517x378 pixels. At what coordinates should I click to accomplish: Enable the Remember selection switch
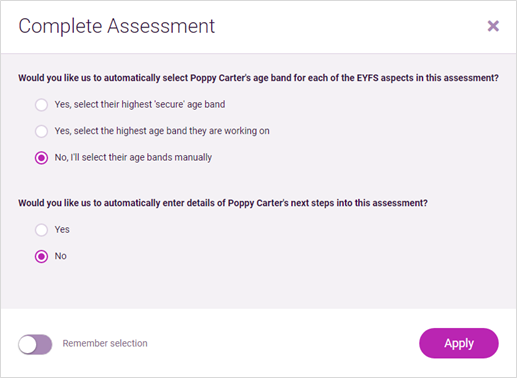click(x=35, y=344)
